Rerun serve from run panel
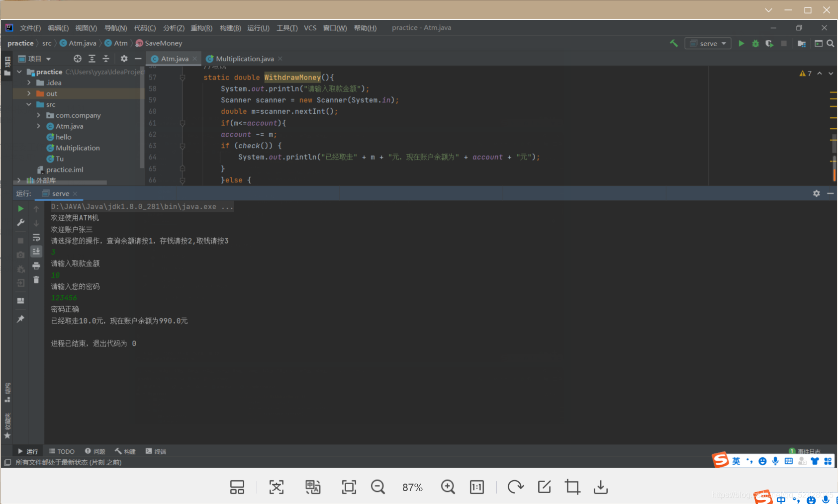Screen dimensions: 838x504 (x=20, y=208)
